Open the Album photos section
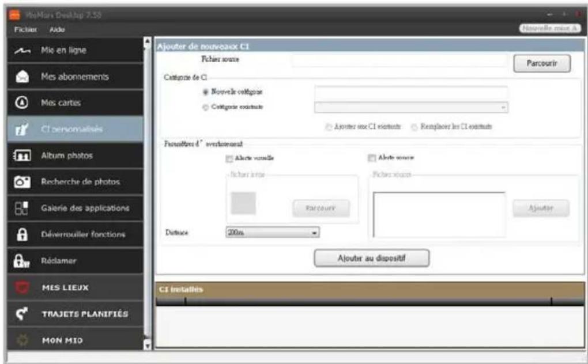The height and width of the screenshot is (364, 588). point(75,156)
